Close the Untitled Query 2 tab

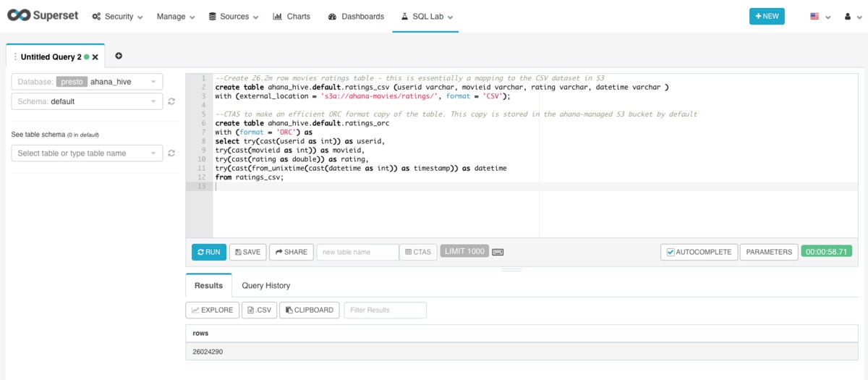coord(95,57)
